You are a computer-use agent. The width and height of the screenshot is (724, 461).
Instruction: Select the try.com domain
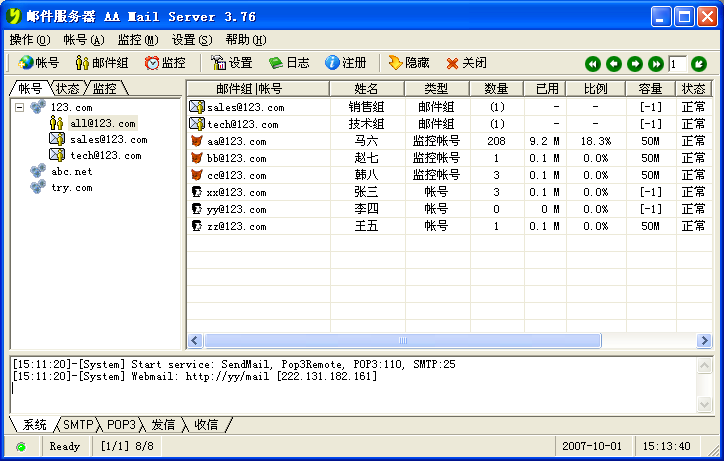(72, 188)
